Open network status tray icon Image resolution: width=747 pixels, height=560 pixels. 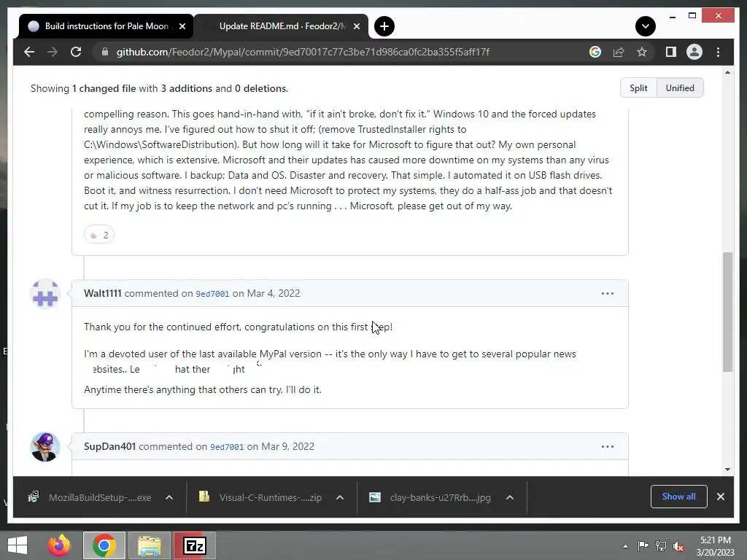coord(661,546)
